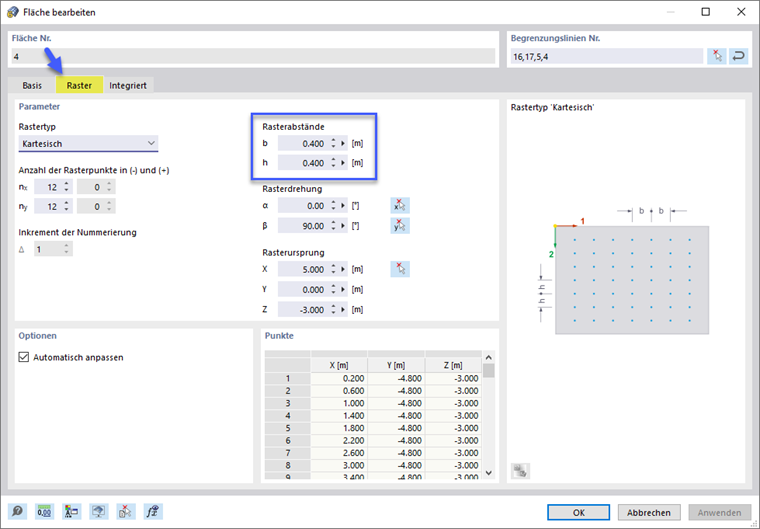Click the raster spacing b value field
Viewport: 760px width, 529px height.
[304, 144]
